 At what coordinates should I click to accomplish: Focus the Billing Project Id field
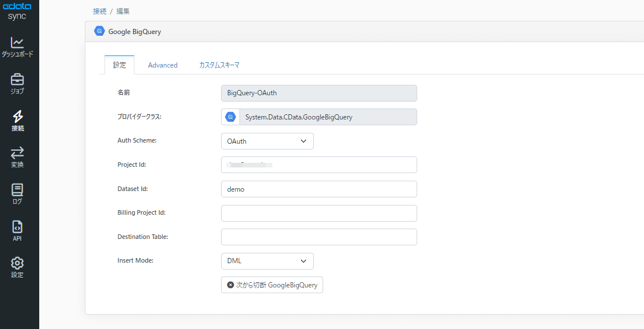(319, 214)
